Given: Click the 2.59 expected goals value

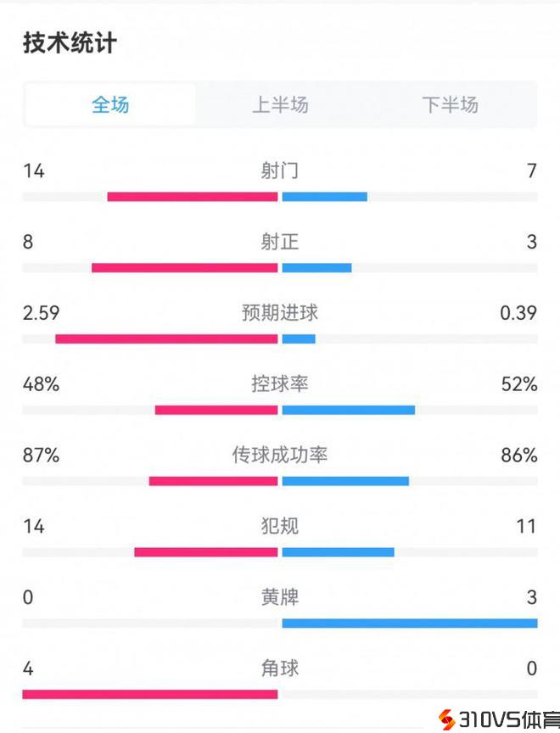Looking at the screenshot, I should pos(42,313).
